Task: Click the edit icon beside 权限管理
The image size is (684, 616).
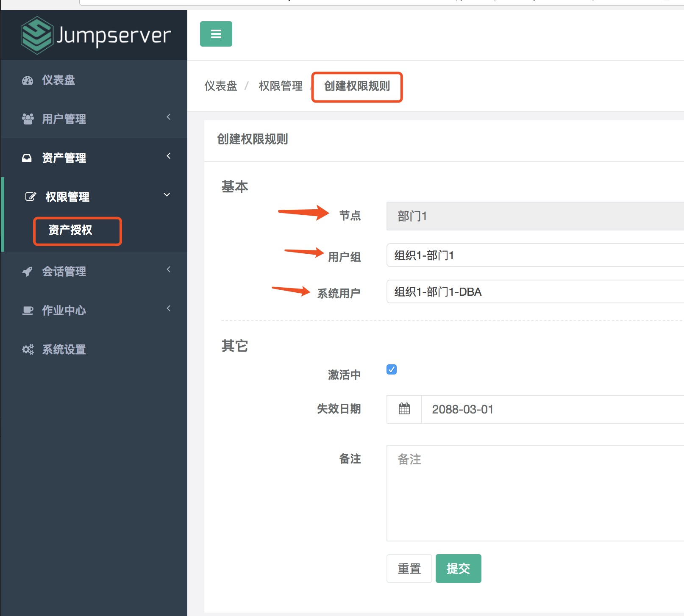Action: 31,197
